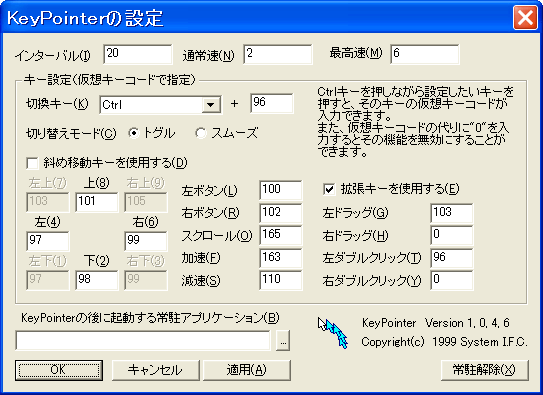The height and width of the screenshot is (395, 543).
Task: Click the 適用(A) button
Action: [247, 370]
